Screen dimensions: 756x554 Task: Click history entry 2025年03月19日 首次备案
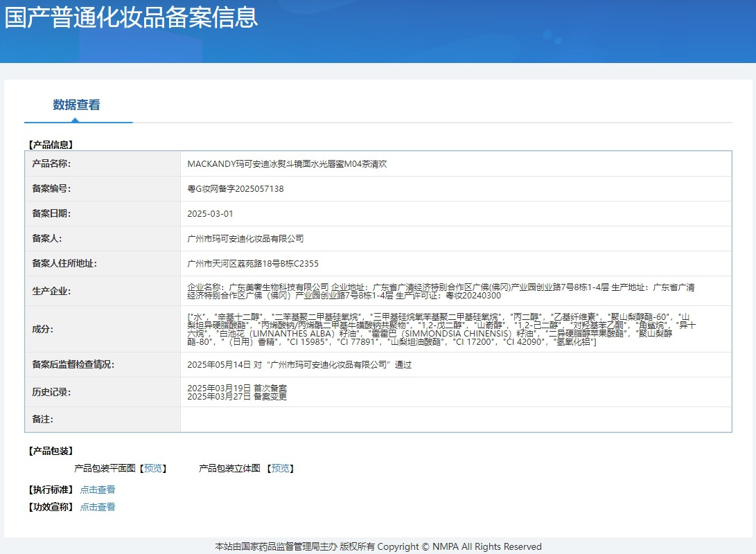pyautogui.click(x=237, y=388)
